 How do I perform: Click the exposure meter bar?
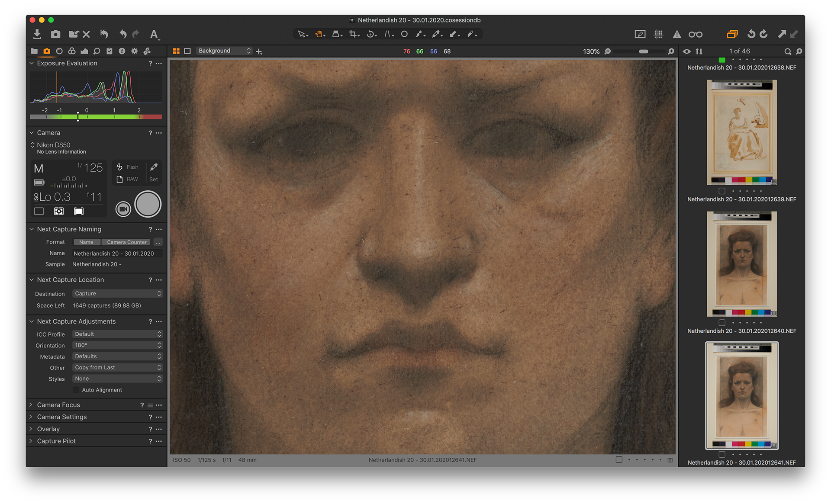click(96, 117)
